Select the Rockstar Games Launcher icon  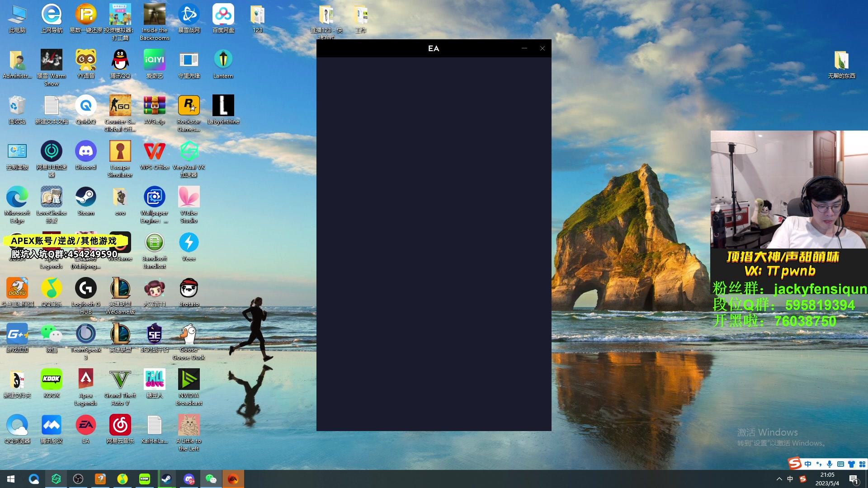[189, 106]
